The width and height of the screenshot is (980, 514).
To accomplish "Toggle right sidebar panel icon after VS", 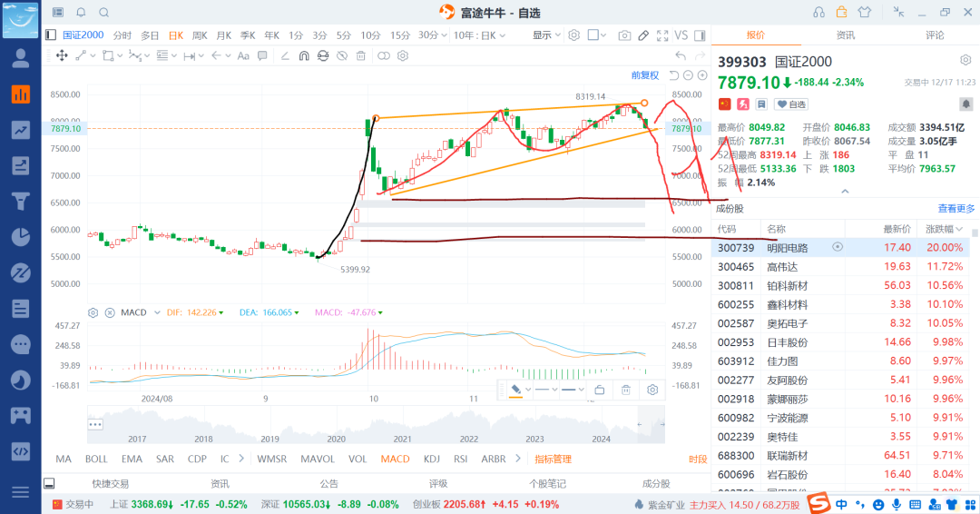I will pyautogui.click(x=700, y=35).
